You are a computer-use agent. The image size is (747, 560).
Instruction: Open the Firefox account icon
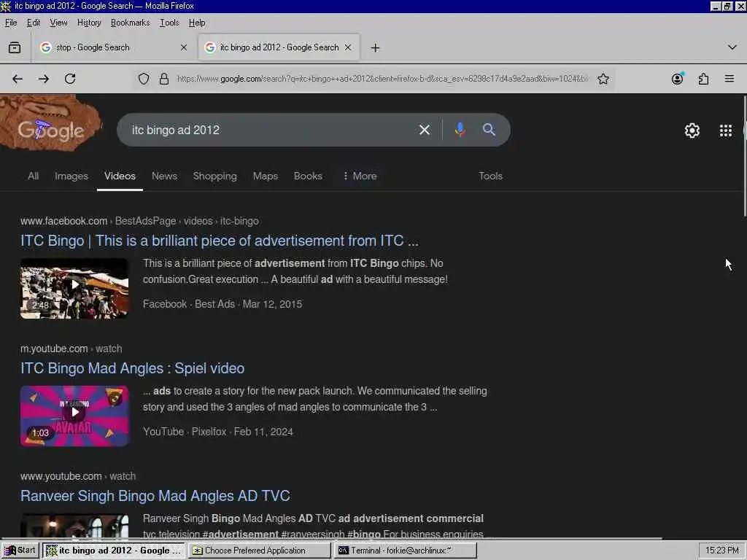pos(678,79)
